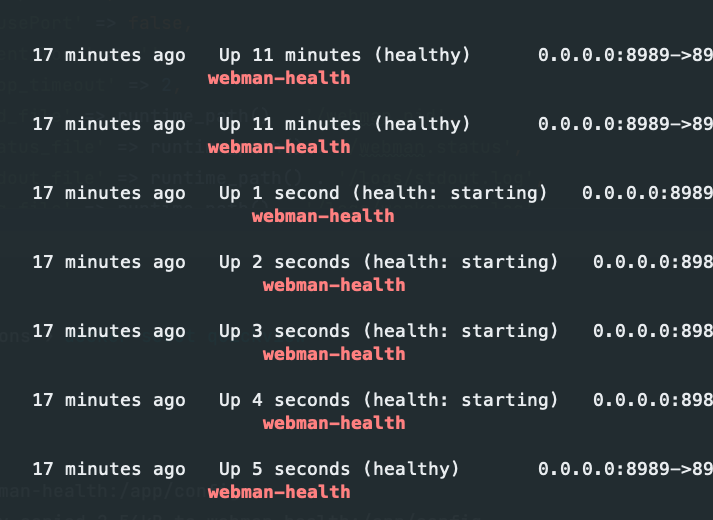Click '17 minutes ago' beside 'Up 3 seconds'

(109, 331)
